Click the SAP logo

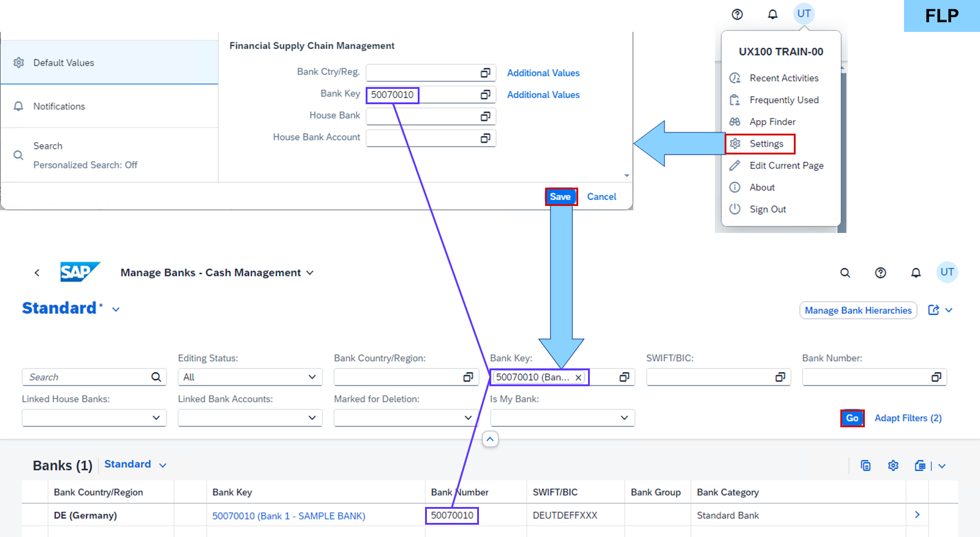point(80,272)
